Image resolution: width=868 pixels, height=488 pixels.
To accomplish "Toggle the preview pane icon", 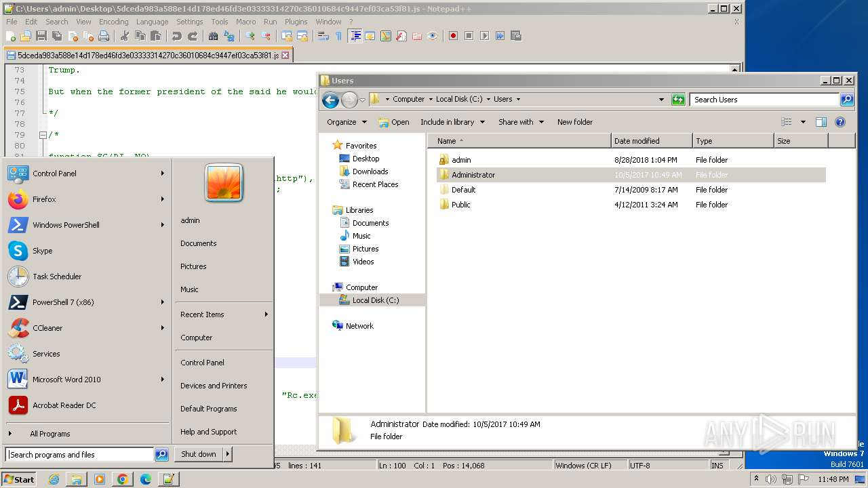I will (821, 122).
